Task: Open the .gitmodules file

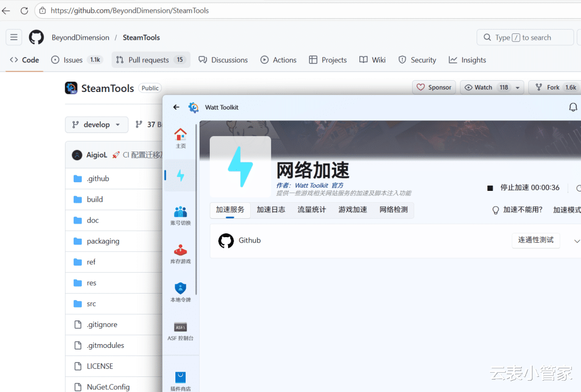Action: pyautogui.click(x=105, y=345)
